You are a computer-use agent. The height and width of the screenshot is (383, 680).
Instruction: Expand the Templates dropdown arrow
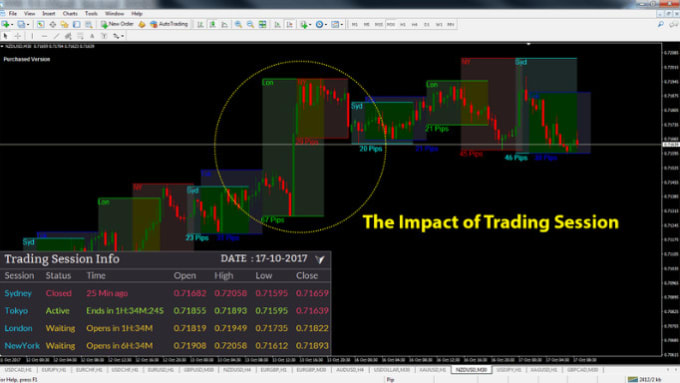(x=342, y=25)
